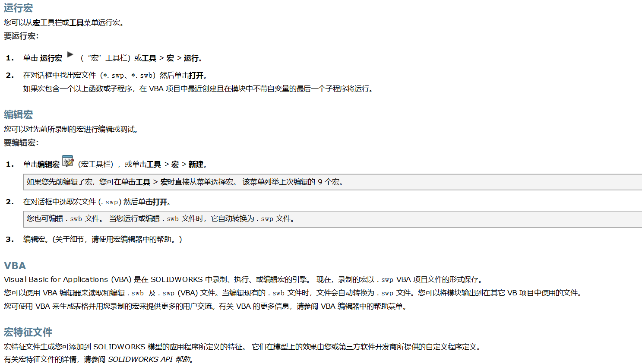
Task: Click the line starting '宏特征文件生成您可添加到'
Action: pos(243,347)
